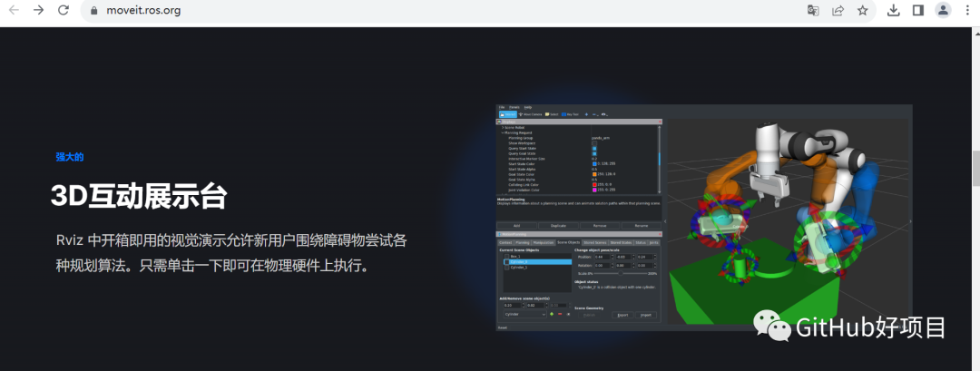Check the Box_1 scene object checkbox

click(x=507, y=256)
